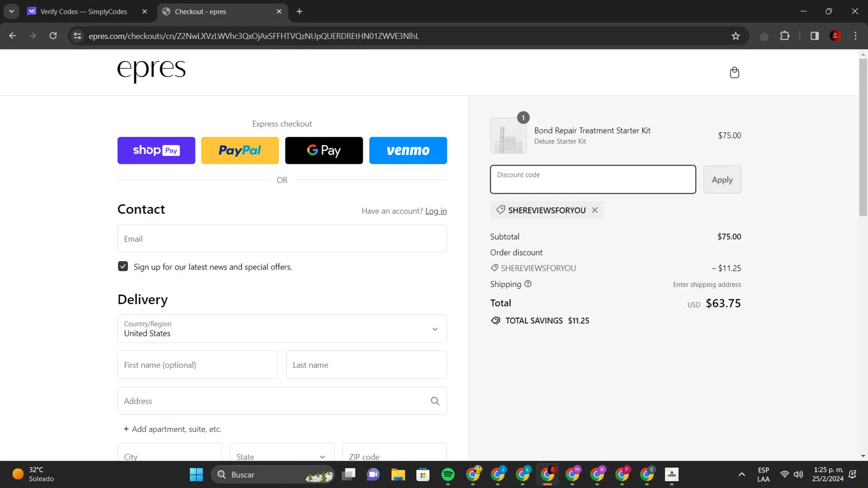The width and height of the screenshot is (868, 488).
Task: Expand the Country/Region dropdown
Action: coord(282,328)
